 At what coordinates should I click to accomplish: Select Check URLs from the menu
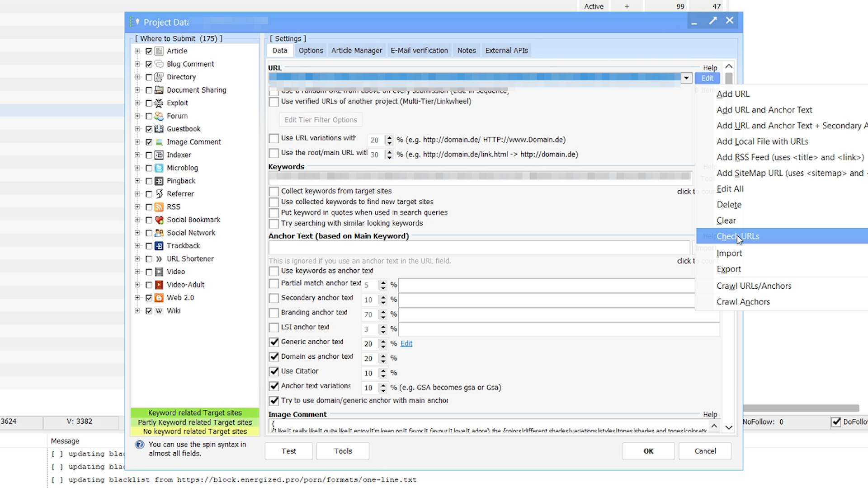782,236
